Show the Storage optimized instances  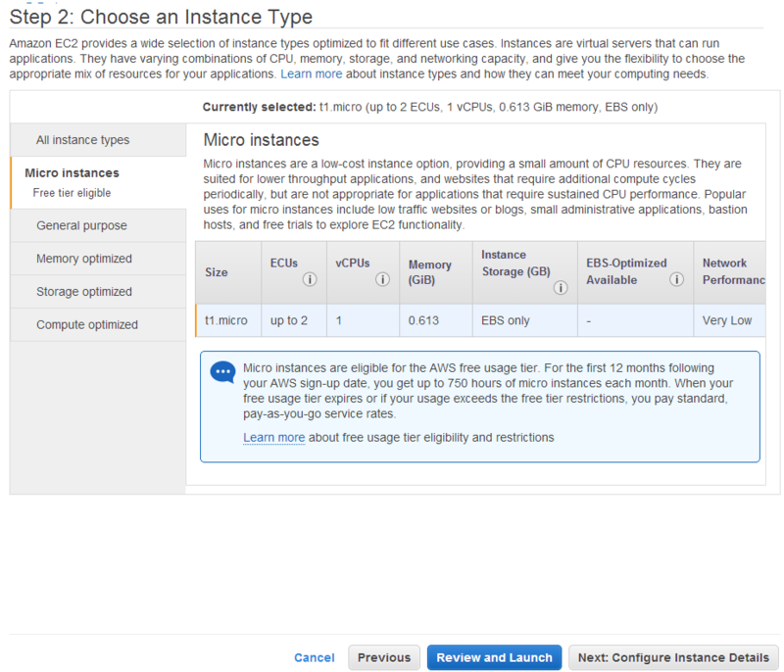pos(84,292)
